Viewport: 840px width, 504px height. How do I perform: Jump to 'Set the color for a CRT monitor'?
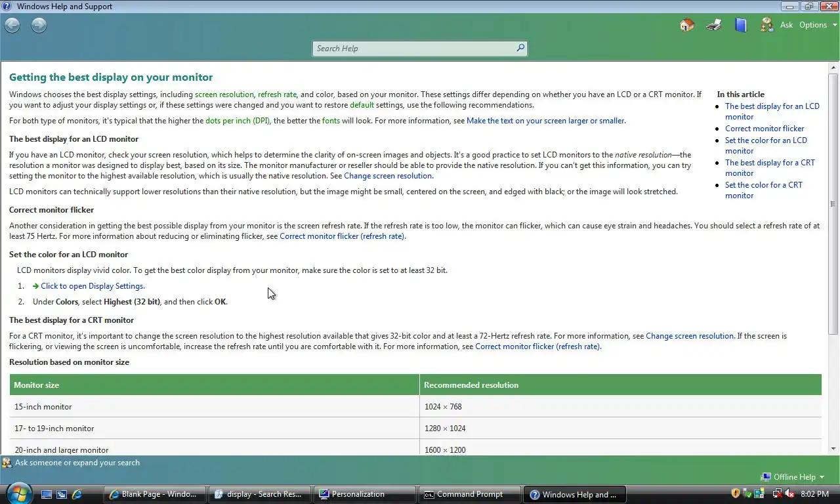pyautogui.click(x=764, y=190)
